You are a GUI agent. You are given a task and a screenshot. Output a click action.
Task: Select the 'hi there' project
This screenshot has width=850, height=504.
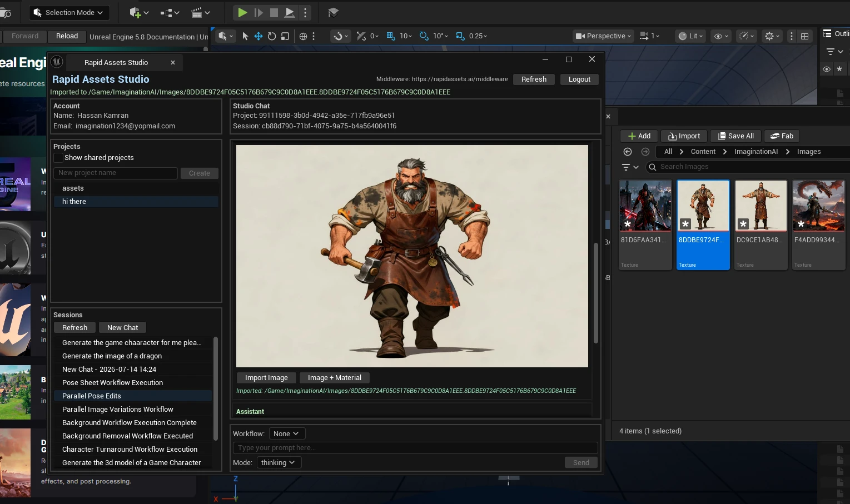pos(136,202)
